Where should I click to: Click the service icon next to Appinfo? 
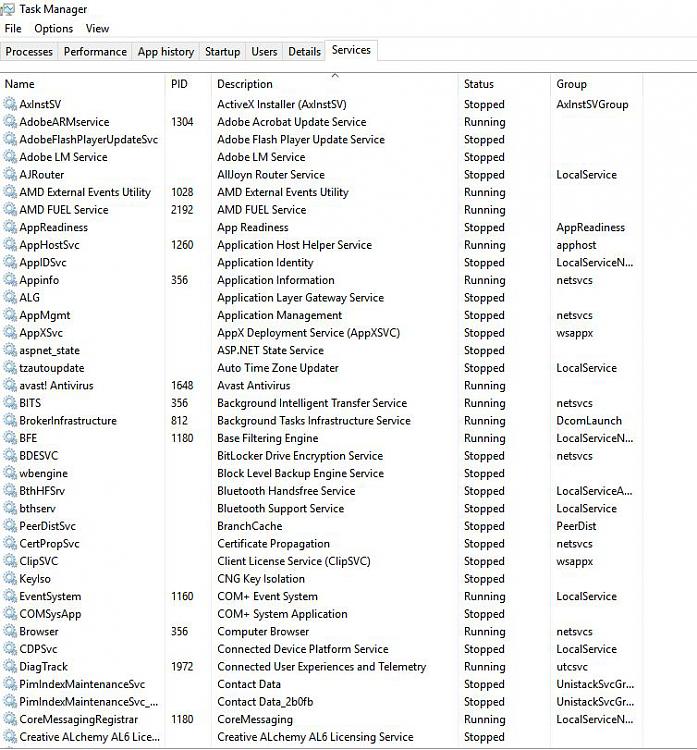click(10, 280)
